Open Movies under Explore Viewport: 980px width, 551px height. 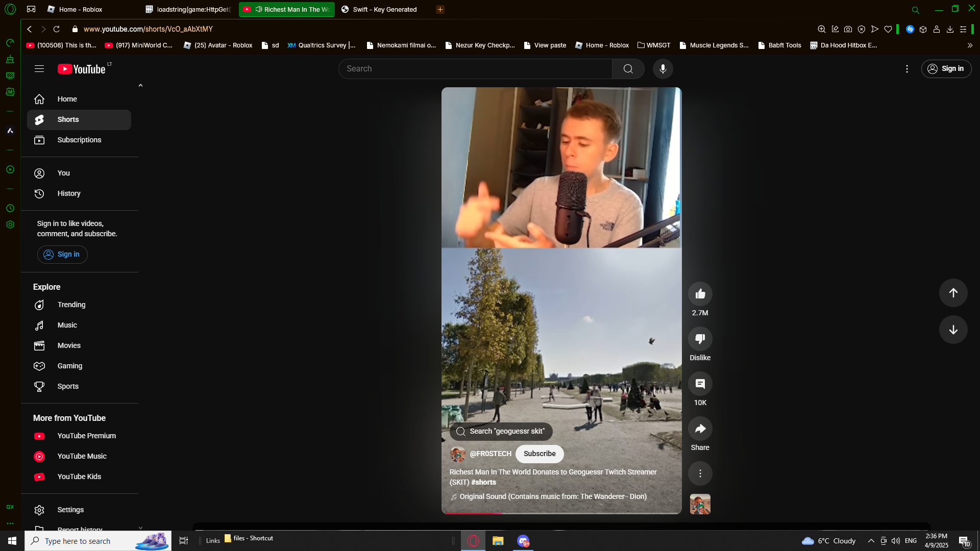click(79, 346)
